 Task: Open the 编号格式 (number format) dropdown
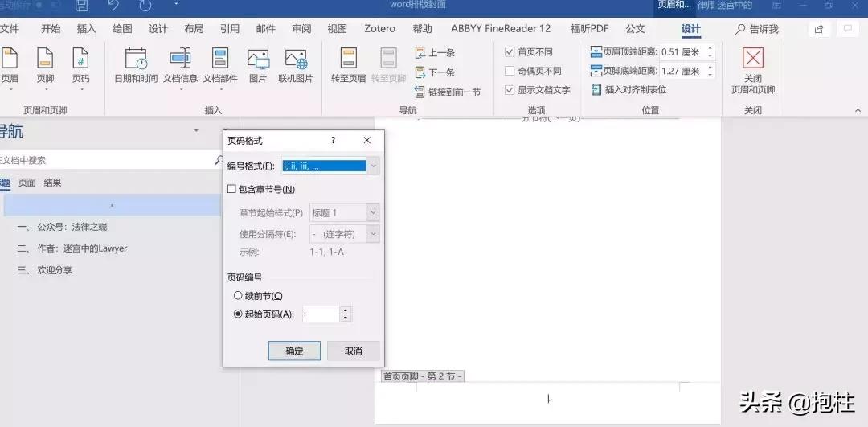pyautogui.click(x=374, y=166)
